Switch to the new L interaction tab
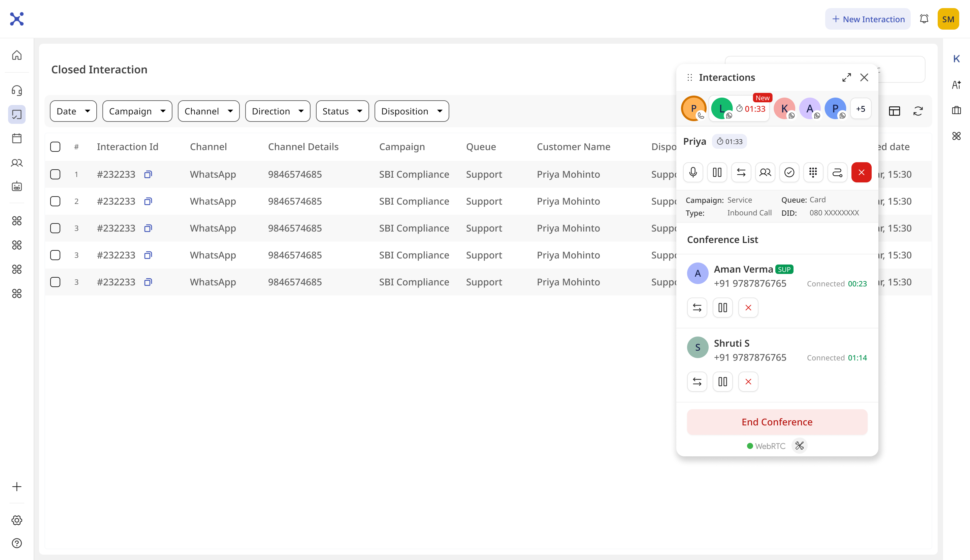970x560 pixels. [x=739, y=108]
